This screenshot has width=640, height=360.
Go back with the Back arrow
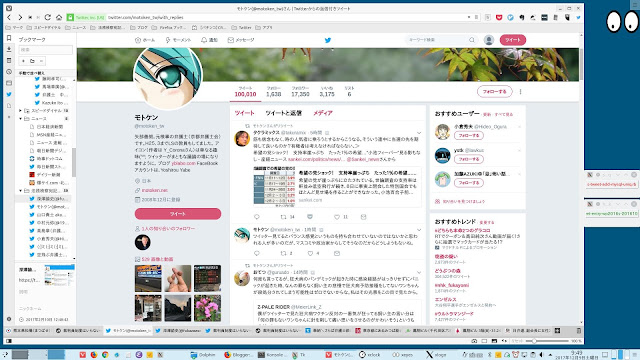tap(9, 18)
